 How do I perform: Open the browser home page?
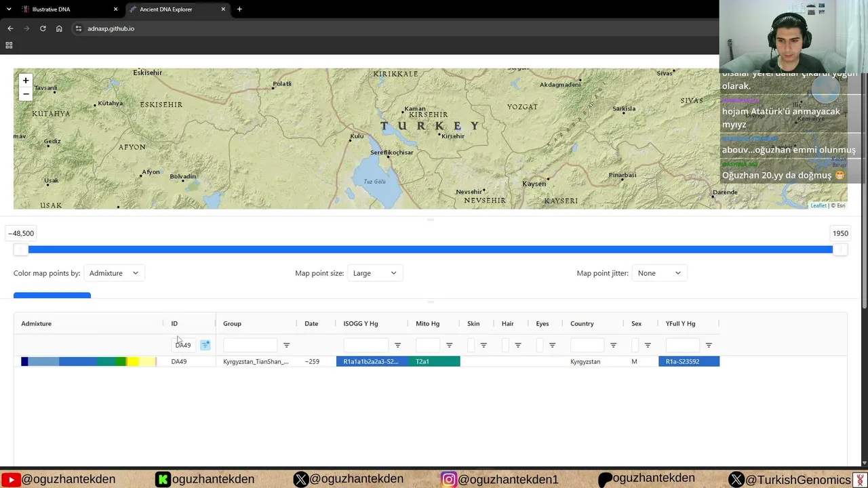click(x=59, y=28)
